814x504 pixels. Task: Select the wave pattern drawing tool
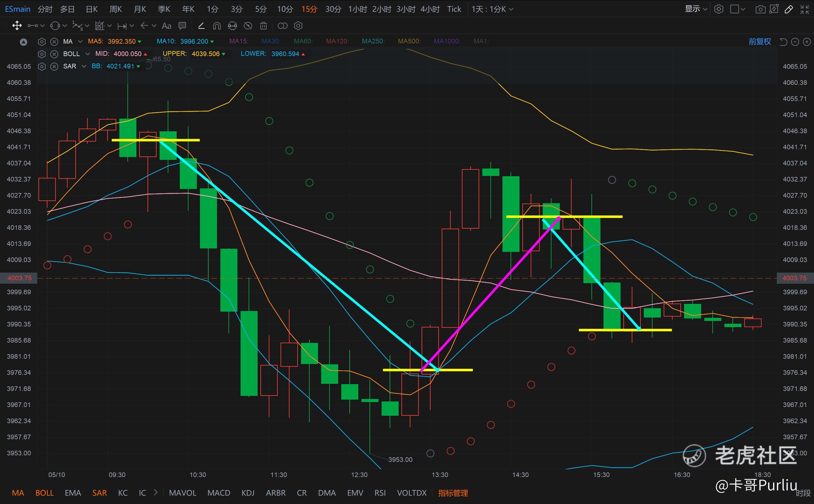click(77, 26)
